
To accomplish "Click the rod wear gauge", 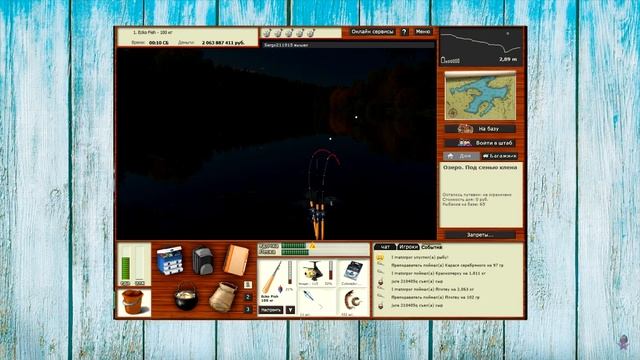I will (290, 273).
